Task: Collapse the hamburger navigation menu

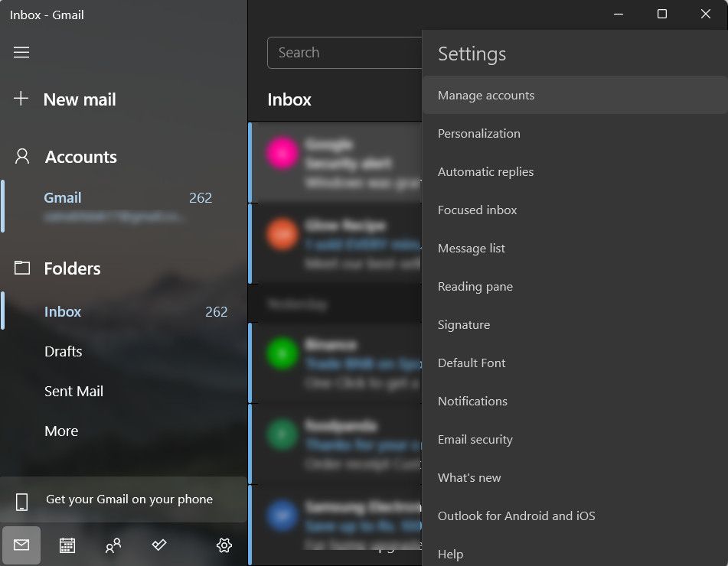Action: point(21,53)
